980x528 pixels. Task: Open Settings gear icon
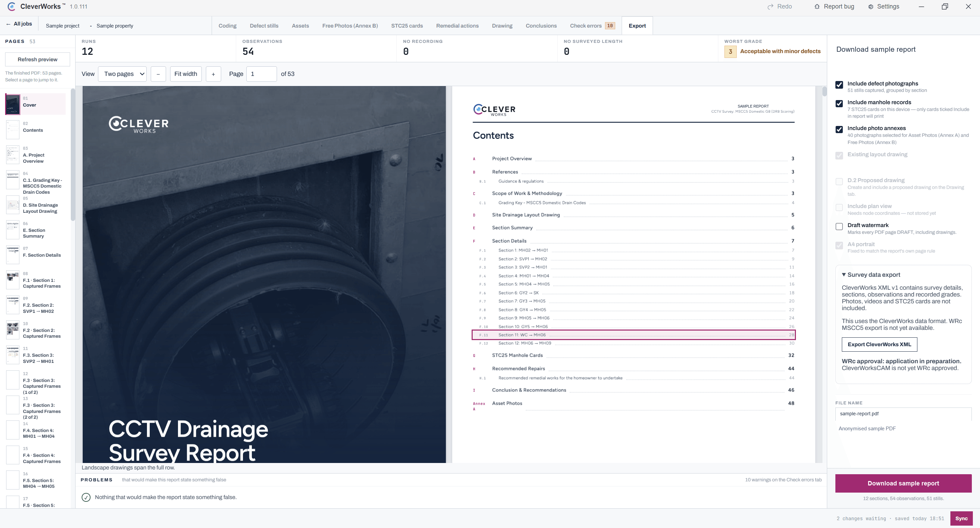tap(871, 6)
